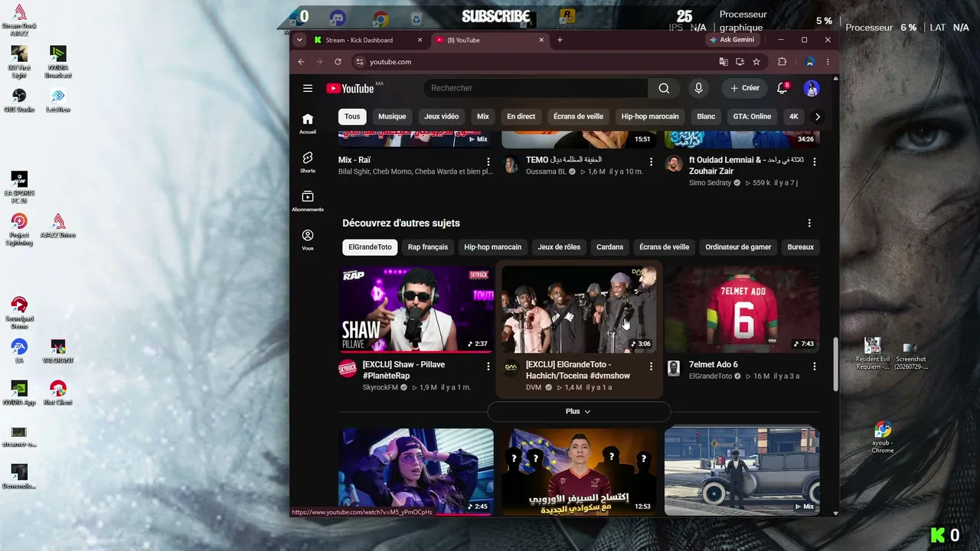This screenshot has height=551, width=980.
Task: Open the Oussama BL channel link
Action: click(x=546, y=171)
